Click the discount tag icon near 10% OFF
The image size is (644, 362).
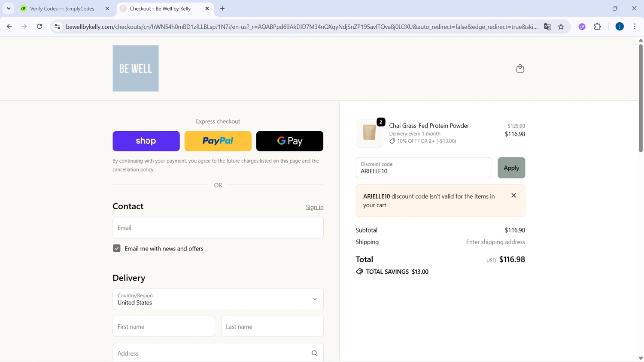(392, 141)
